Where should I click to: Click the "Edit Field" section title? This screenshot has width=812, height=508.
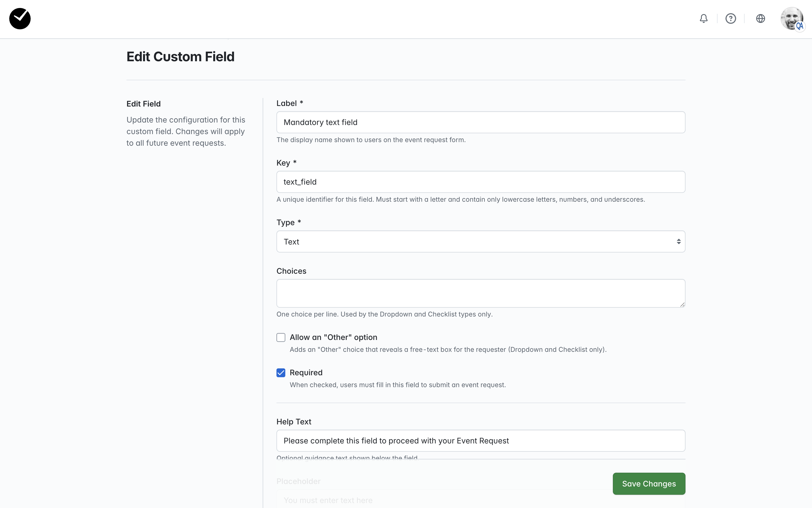click(x=144, y=104)
